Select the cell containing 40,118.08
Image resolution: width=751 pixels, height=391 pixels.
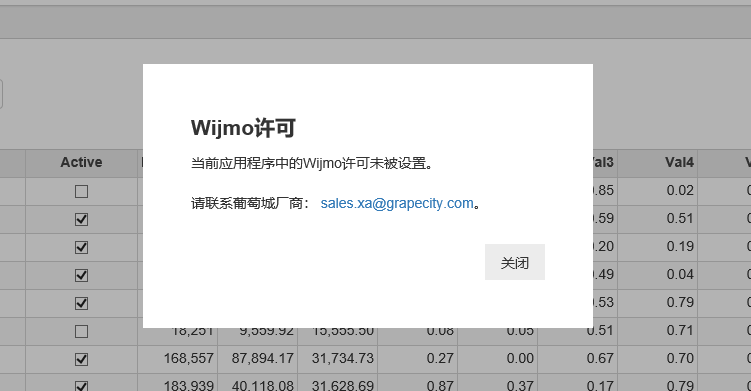258,383
